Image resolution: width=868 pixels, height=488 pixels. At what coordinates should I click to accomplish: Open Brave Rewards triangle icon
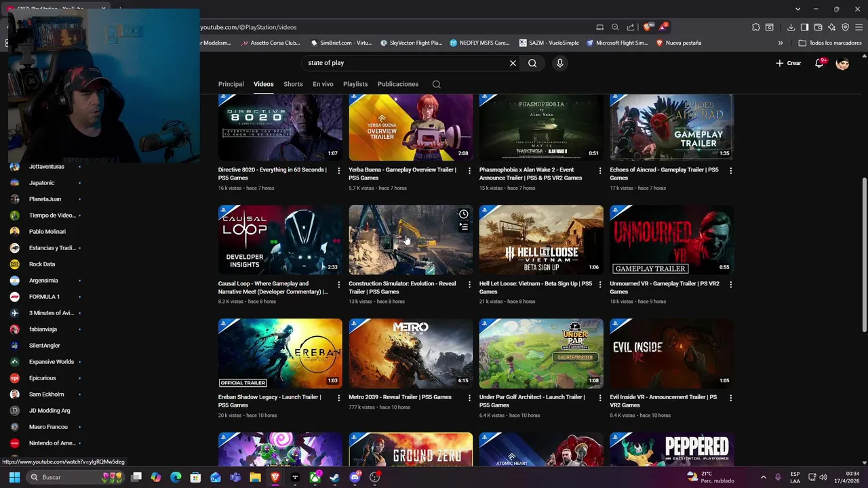pos(663,27)
